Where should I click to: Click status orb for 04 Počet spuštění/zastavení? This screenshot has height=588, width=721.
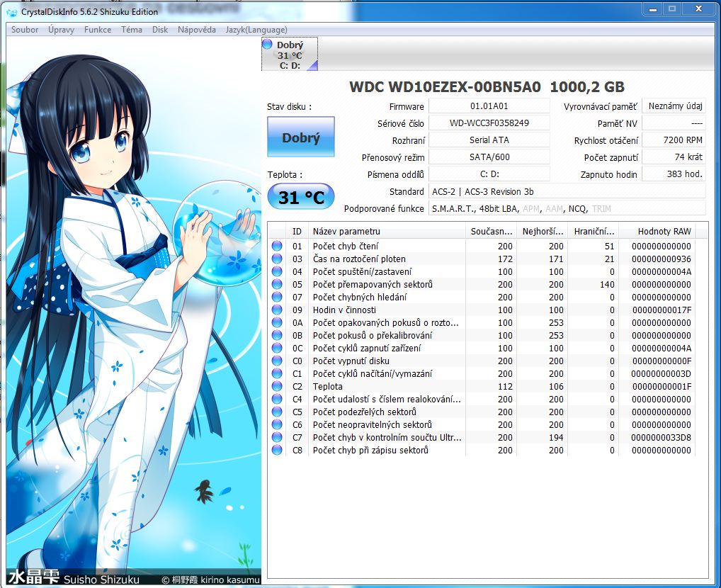[x=277, y=271]
